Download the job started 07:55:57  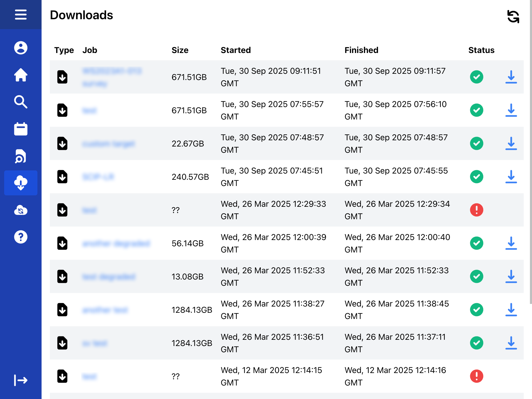point(511,110)
